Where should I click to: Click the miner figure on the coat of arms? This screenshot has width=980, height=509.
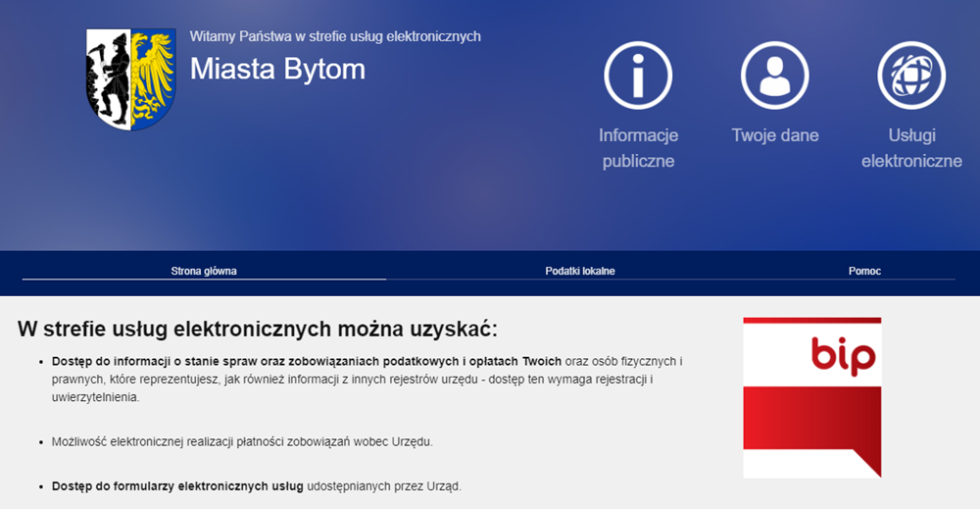pos(109,76)
